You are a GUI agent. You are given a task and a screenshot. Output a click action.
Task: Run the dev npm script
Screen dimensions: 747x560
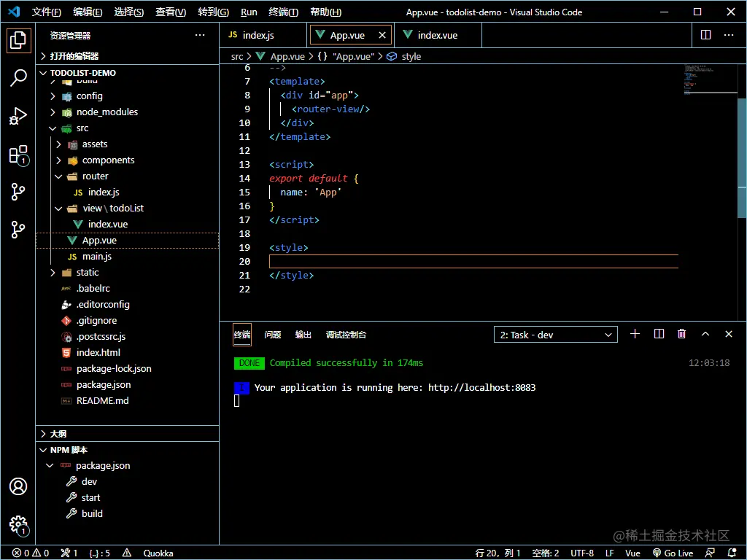click(x=89, y=481)
